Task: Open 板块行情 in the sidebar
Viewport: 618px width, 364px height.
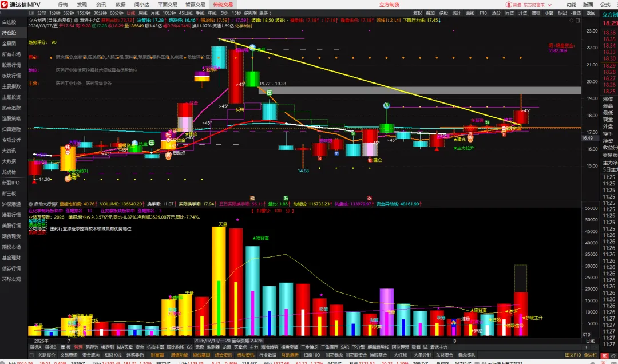Action: click(x=11, y=76)
